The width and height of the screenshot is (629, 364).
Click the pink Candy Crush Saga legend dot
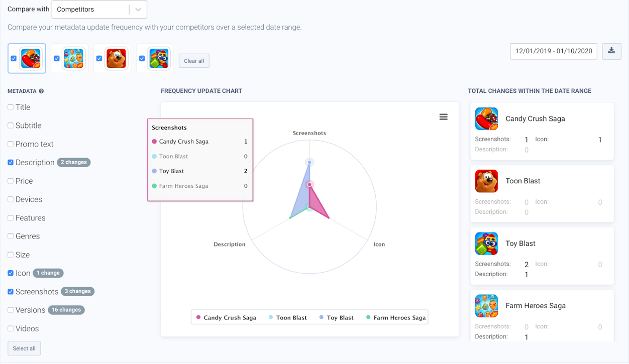point(199,318)
